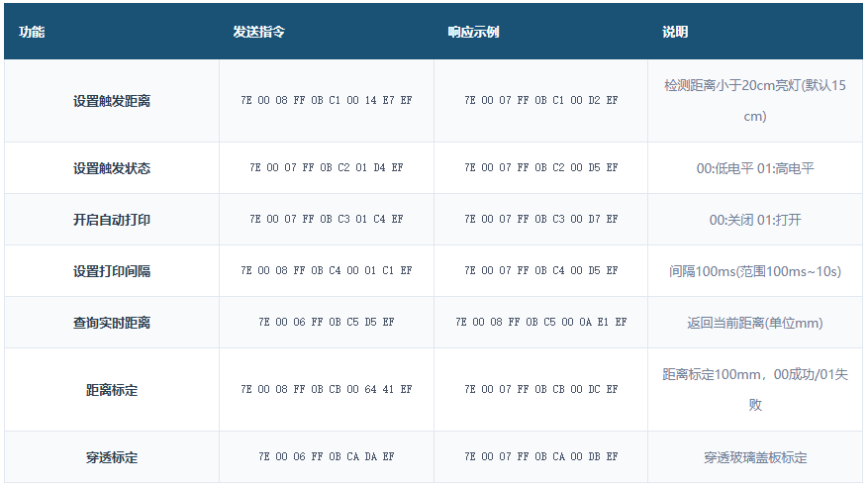868x486 pixels.
Task: Click the 开启自动打印 function cell
Action: pos(112,220)
